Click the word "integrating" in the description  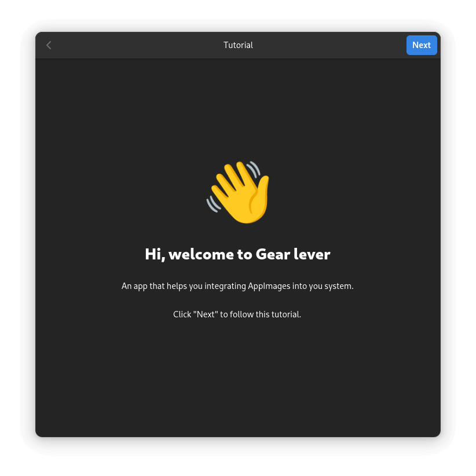coord(226,286)
